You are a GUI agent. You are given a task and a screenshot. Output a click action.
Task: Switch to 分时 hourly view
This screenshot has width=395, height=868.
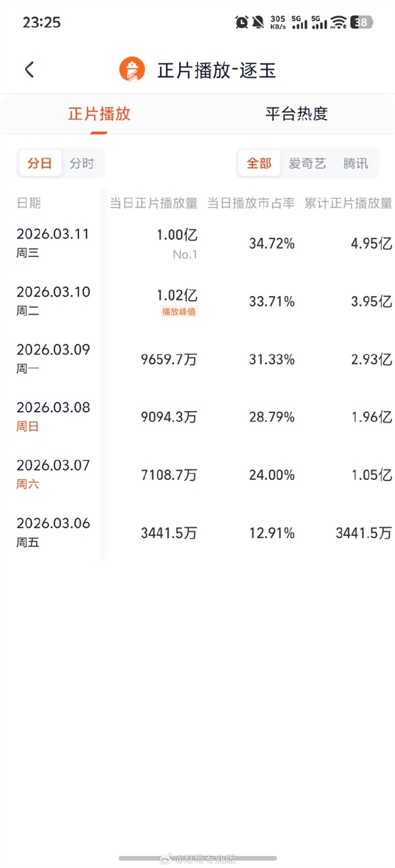tap(82, 163)
